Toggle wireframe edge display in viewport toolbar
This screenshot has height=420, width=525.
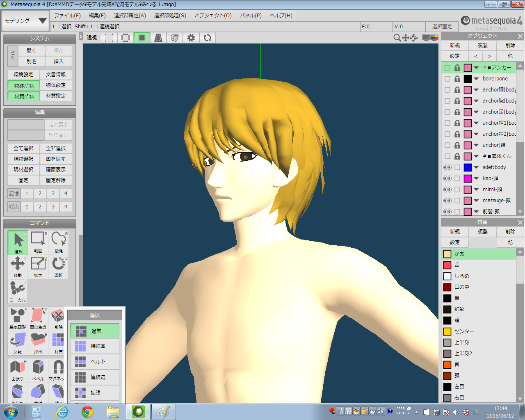point(126,38)
